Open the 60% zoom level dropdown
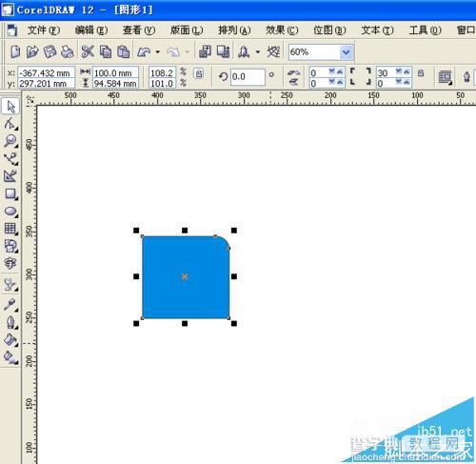The width and height of the screenshot is (476, 464). [x=346, y=52]
